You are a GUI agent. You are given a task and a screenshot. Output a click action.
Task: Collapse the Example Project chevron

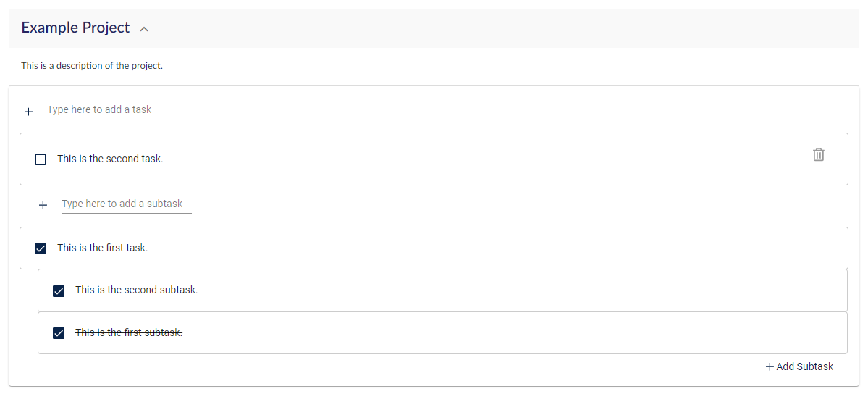pyautogui.click(x=145, y=29)
